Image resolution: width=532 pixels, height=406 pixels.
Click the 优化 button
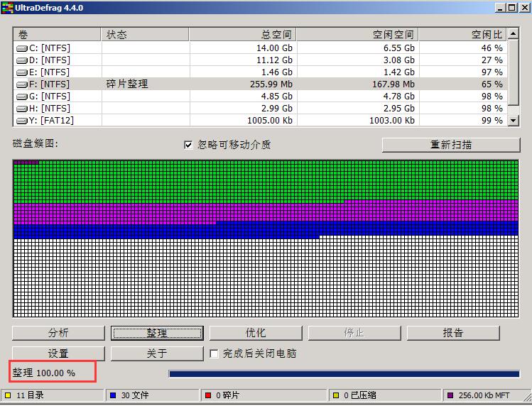(x=256, y=333)
